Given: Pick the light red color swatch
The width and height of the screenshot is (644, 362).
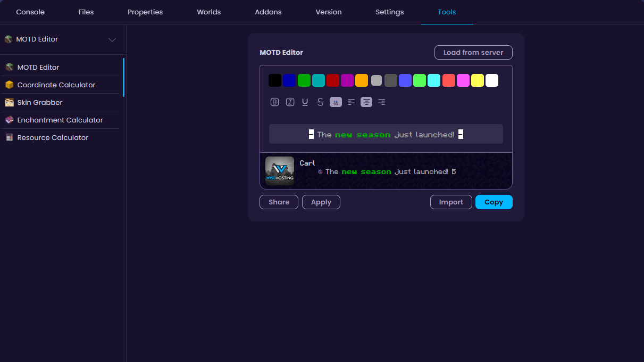Looking at the screenshot, I should pos(449,80).
